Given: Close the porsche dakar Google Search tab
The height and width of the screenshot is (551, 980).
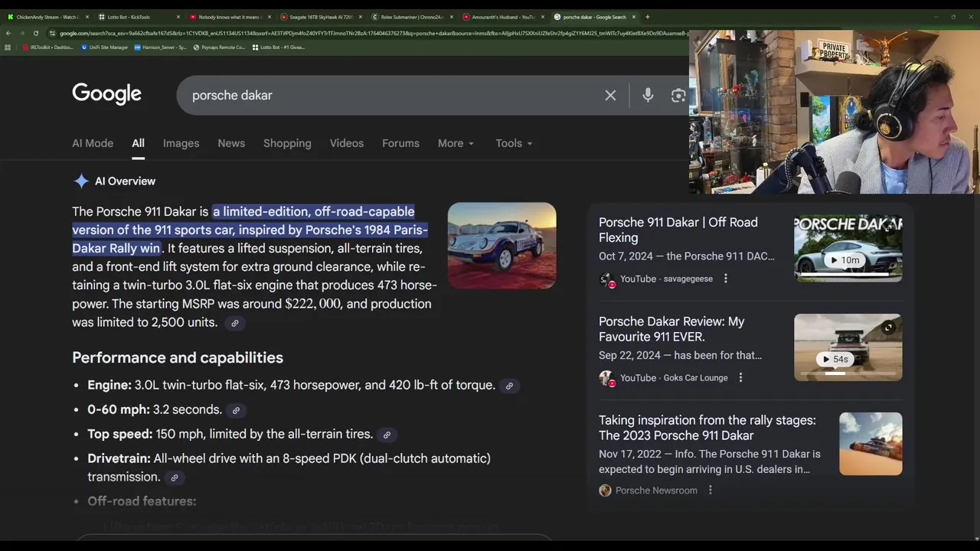Looking at the screenshot, I should click(x=634, y=17).
